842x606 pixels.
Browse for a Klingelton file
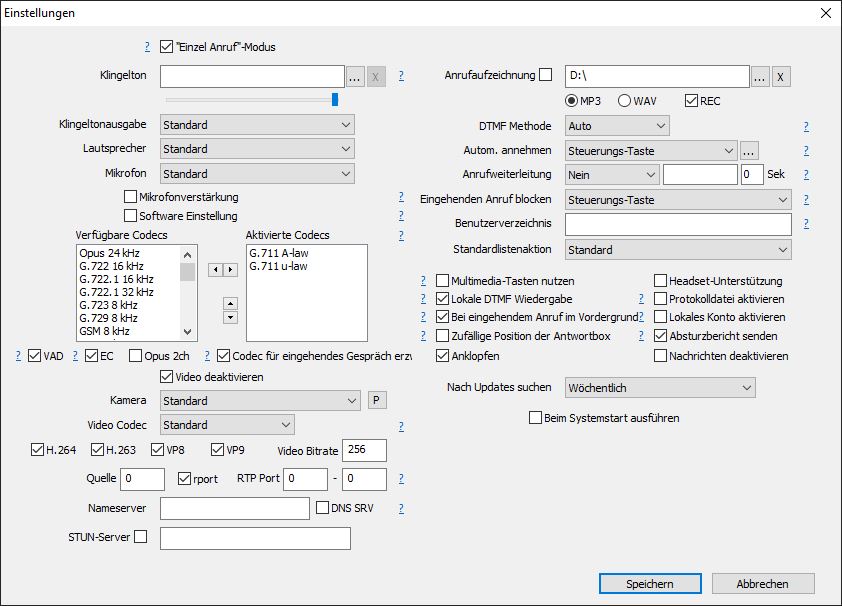pos(355,77)
